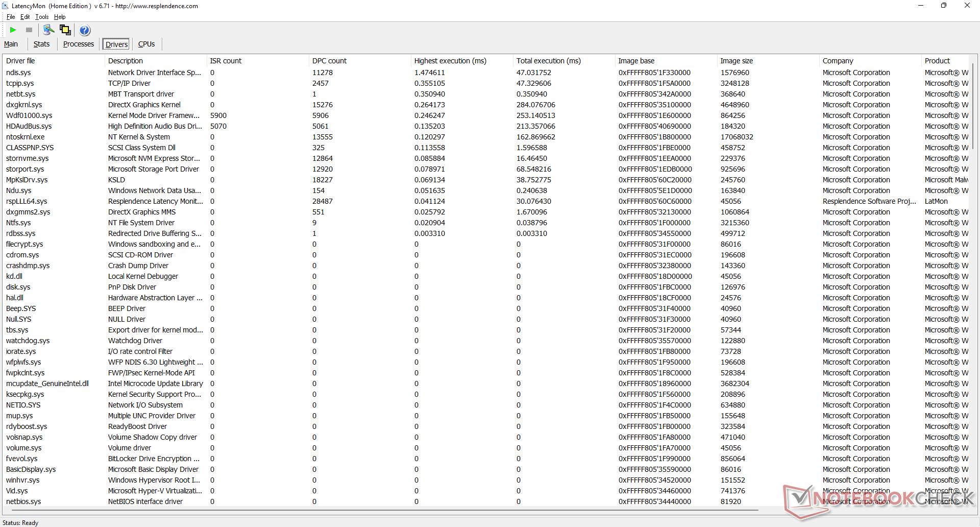Click the 1.474611 highest execution value
980x527 pixels.
pyautogui.click(x=430, y=73)
